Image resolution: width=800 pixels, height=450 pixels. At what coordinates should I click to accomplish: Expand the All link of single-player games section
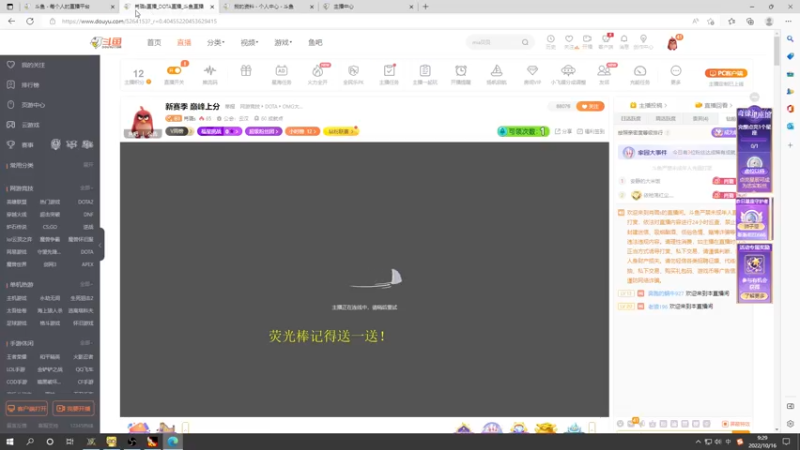(x=86, y=284)
